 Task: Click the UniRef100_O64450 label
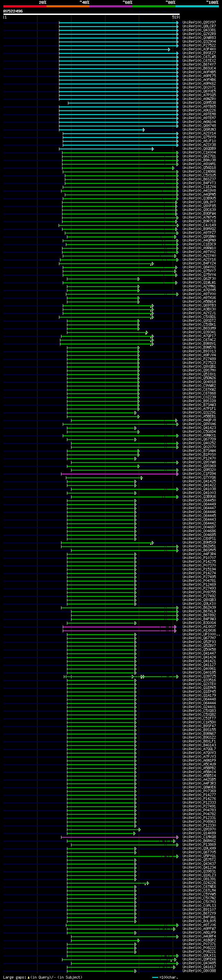[x=199, y=501]
